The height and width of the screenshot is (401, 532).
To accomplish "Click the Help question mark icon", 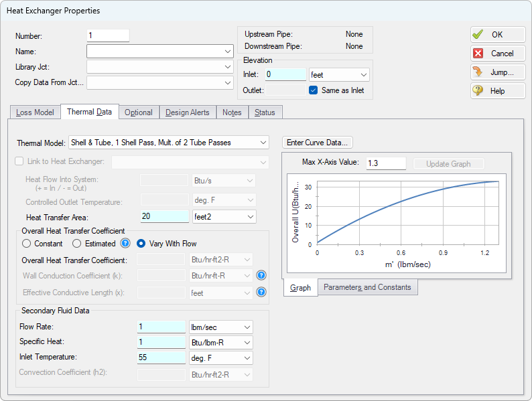I will 478,90.
